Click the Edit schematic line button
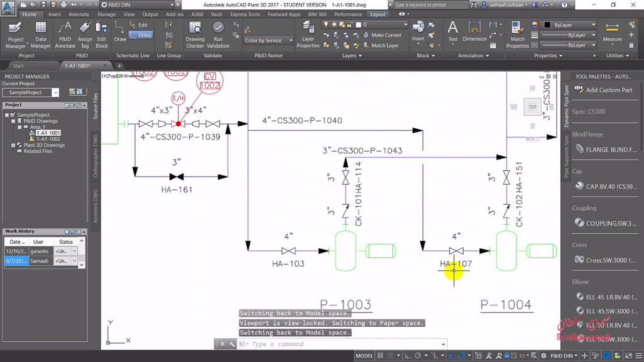This screenshot has height=362, width=644. pos(139,25)
